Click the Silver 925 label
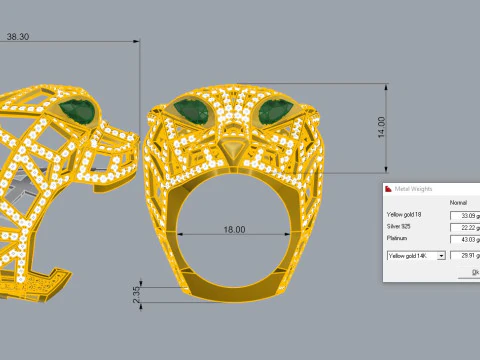The height and width of the screenshot is (360, 480). coord(398,226)
